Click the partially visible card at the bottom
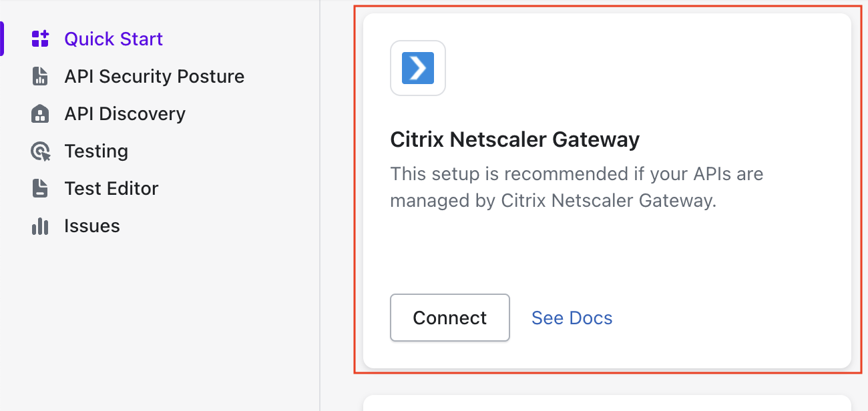The image size is (868, 411). point(607,403)
